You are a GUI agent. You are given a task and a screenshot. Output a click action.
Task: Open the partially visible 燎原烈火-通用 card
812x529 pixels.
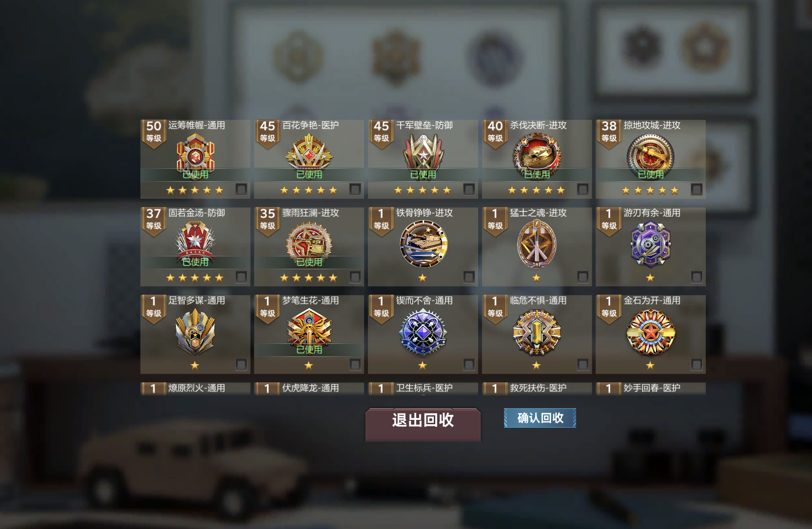coord(195,389)
